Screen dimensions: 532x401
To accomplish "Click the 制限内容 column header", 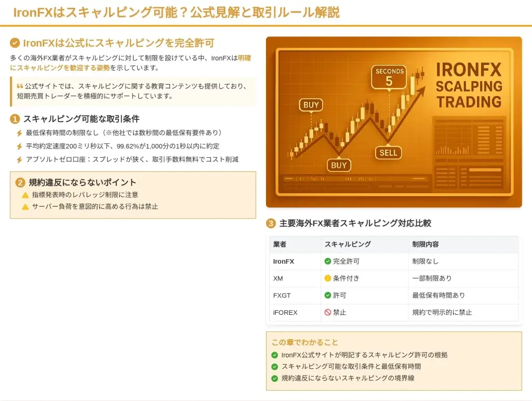I will [x=425, y=244].
